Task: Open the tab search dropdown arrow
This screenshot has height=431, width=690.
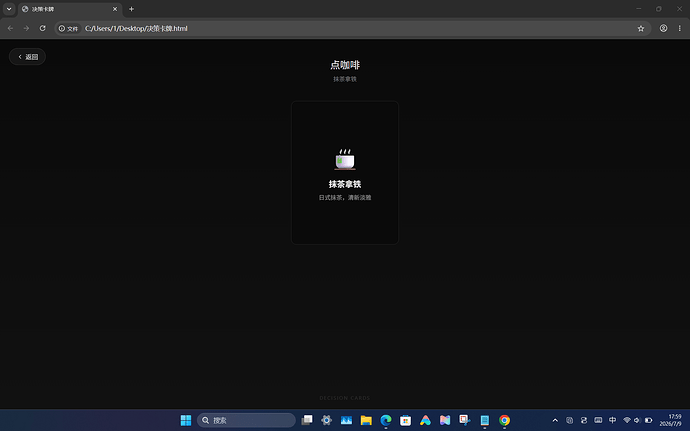Action: tap(9, 9)
